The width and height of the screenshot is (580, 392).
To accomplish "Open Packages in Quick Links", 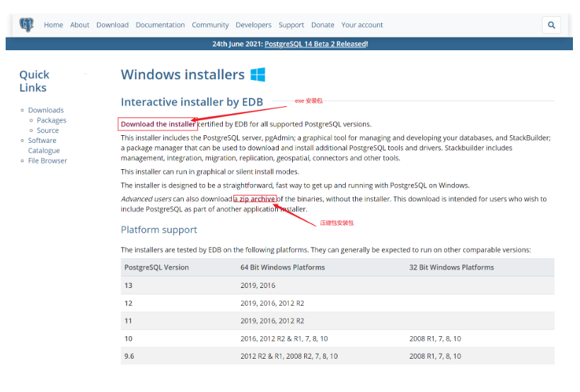I will point(52,120).
